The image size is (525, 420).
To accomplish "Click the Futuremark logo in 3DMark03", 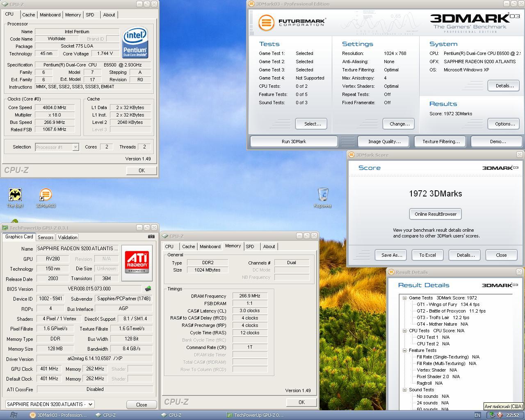I will point(292,22).
